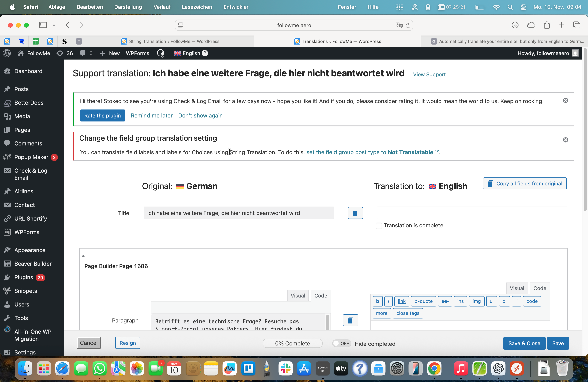Dismiss the field group translation notice
588x382 pixels.
pyautogui.click(x=565, y=140)
